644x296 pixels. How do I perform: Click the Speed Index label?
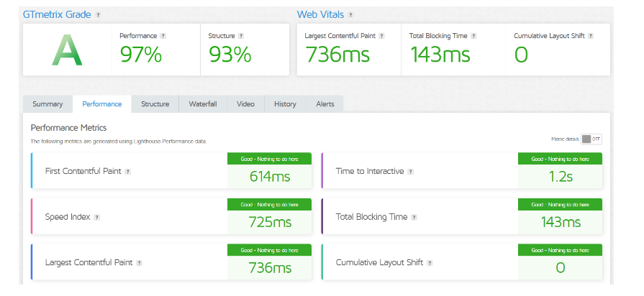[x=68, y=217]
